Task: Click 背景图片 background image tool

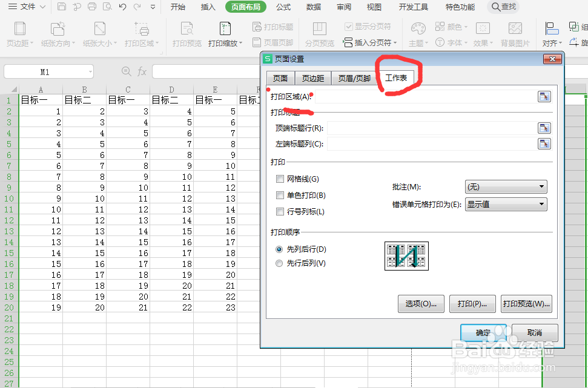Action: pos(515,34)
